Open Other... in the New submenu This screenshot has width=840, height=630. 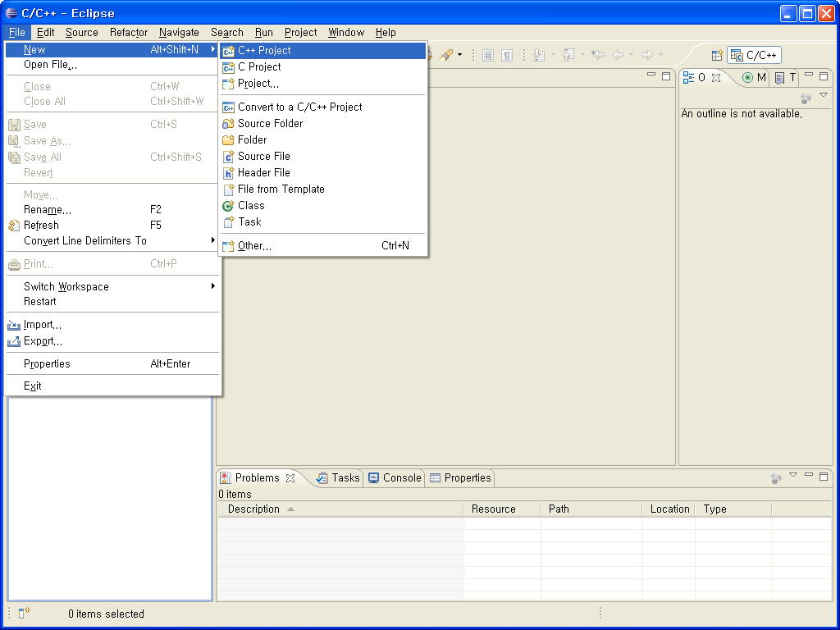pyautogui.click(x=323, y=246)
